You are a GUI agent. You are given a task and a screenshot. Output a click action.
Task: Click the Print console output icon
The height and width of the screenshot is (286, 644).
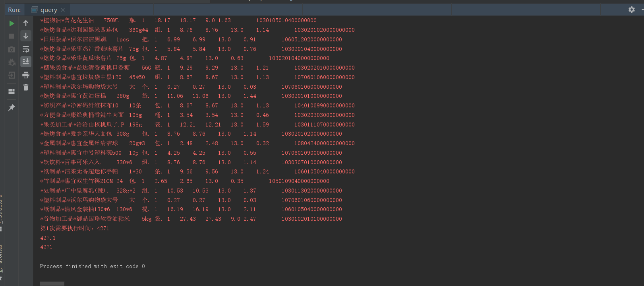tap(26, 75)
